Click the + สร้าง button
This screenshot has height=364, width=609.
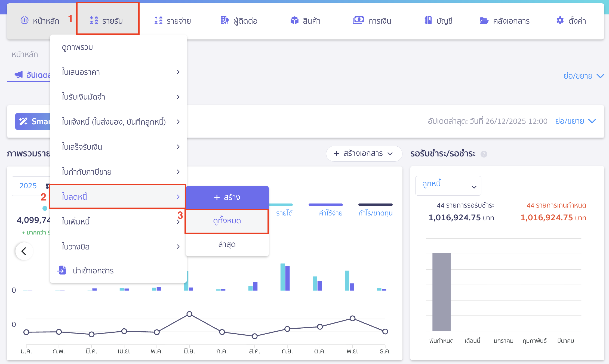pos(227,197)
